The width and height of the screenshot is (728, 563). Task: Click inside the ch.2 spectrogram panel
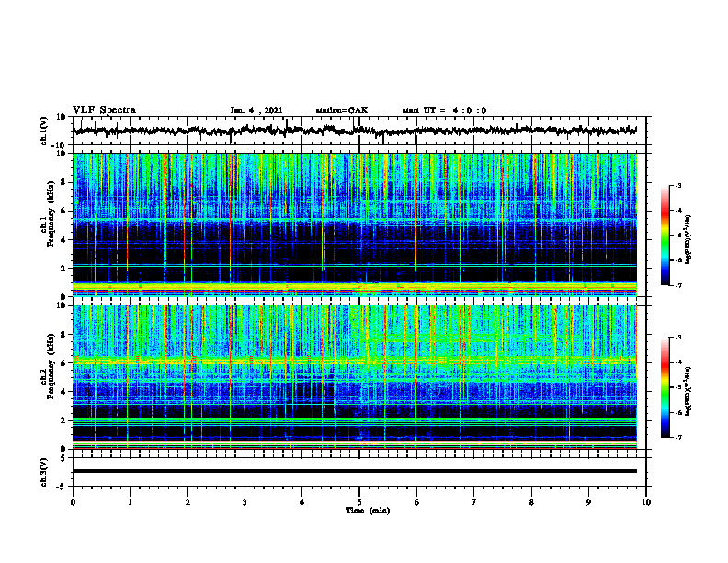coord(355,377)
